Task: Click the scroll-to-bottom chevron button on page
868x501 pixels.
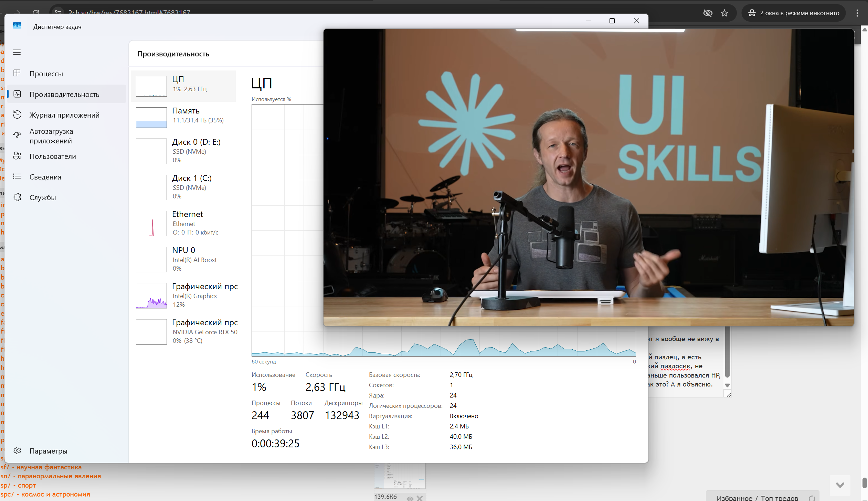Action: pyautogui.click(x=840, y=485)
